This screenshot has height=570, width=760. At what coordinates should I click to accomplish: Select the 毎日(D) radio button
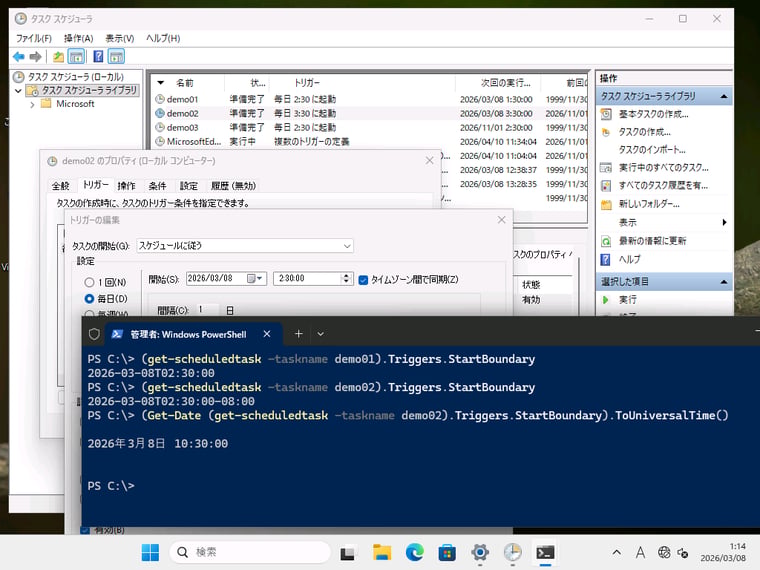pyautogui.click(x=89, y=299)
